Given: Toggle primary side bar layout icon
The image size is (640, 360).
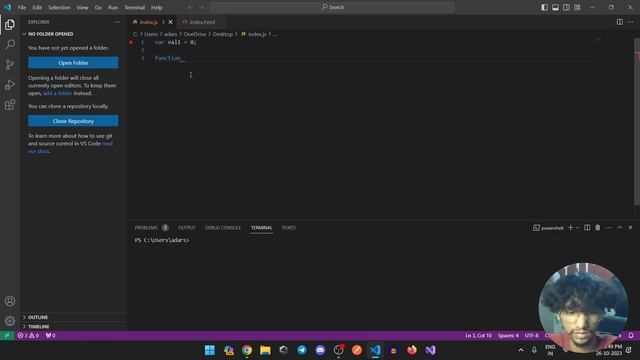Looking at the screenshot, I should 544,7.
